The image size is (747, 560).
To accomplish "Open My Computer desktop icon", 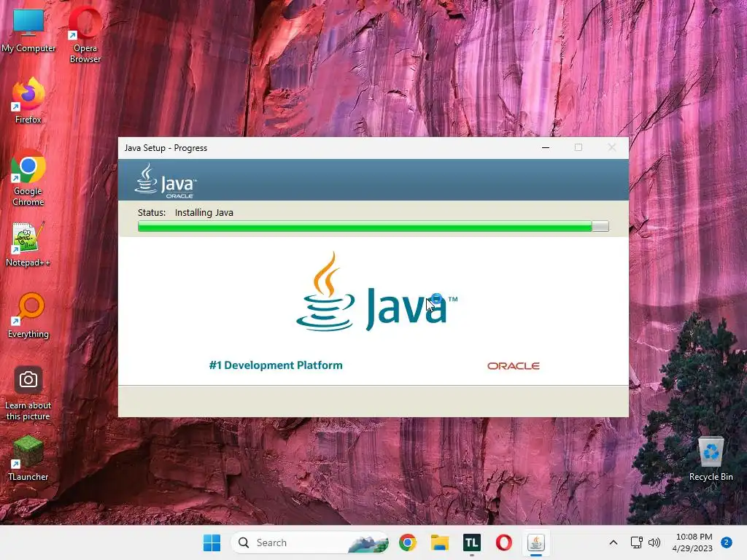I will point(28,29).
